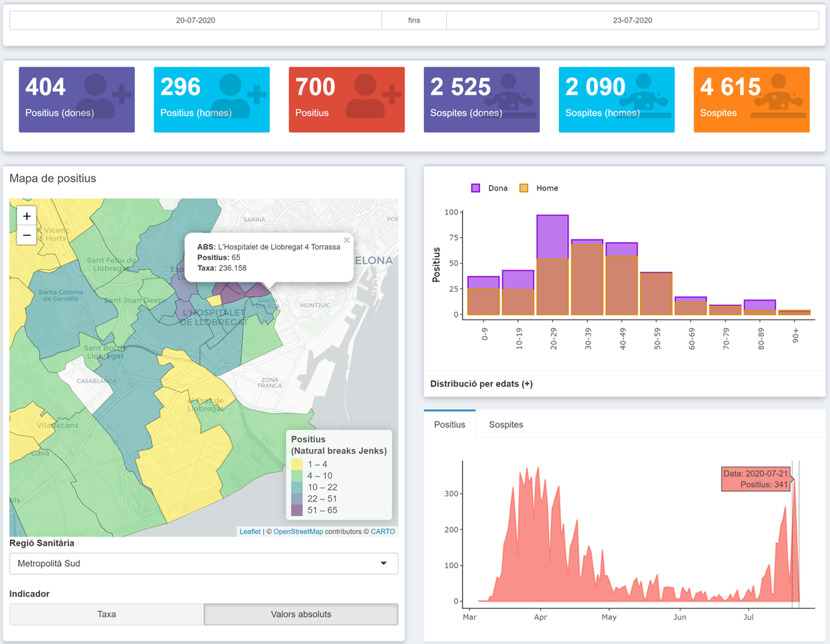Click the 404 Positius (dones) value
The image size is (830, 644).
46,87
